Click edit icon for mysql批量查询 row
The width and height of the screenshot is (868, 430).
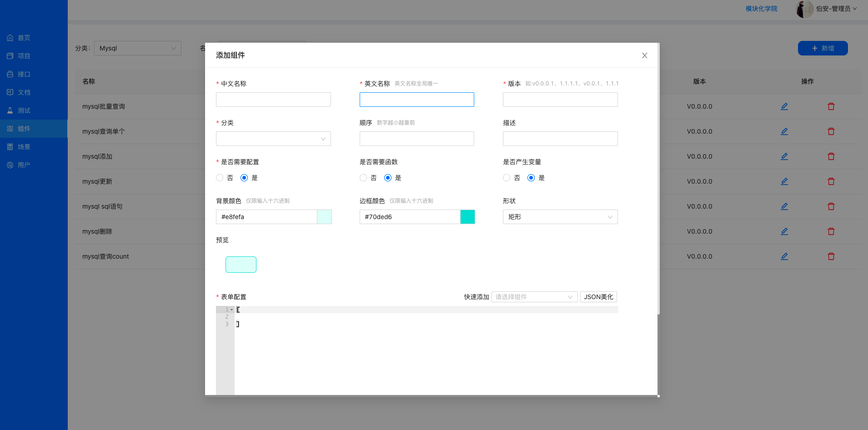pos(784,106)
